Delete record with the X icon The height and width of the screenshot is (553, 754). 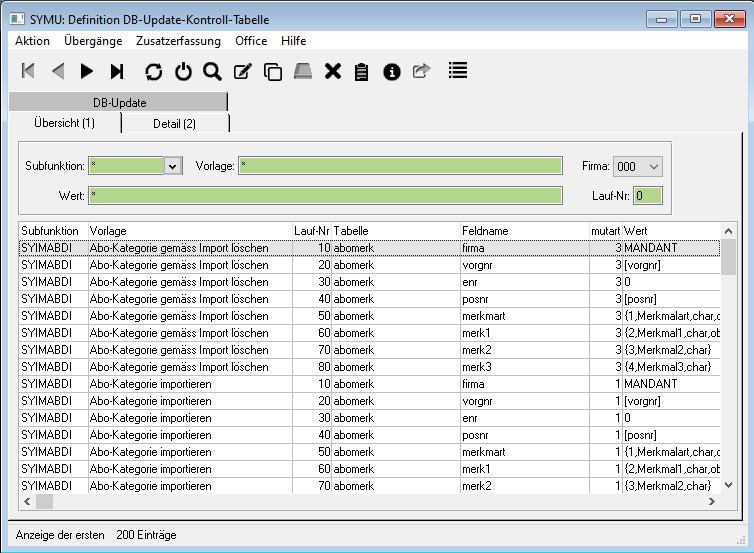[x=332, y=71]
